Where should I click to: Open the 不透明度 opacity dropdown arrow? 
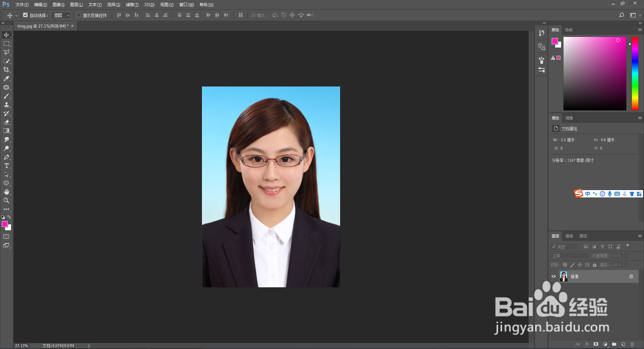[626, 256]
